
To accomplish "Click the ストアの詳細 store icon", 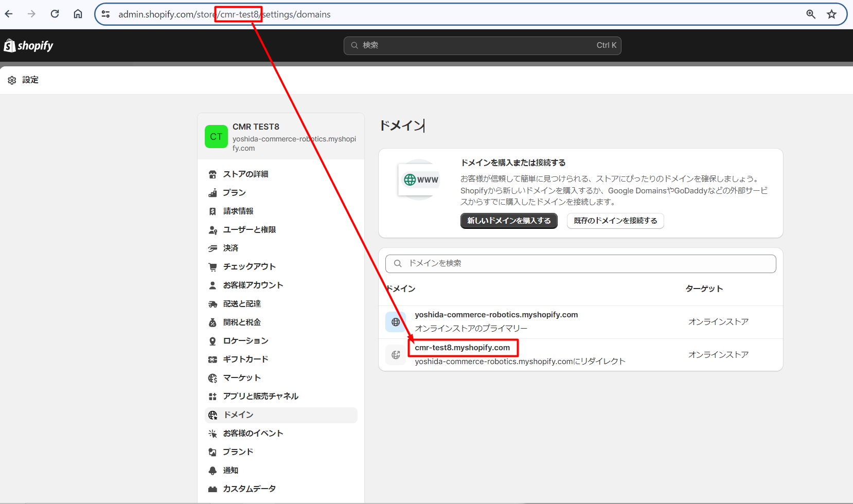I will pyautogui.click(x=212, y=174).
